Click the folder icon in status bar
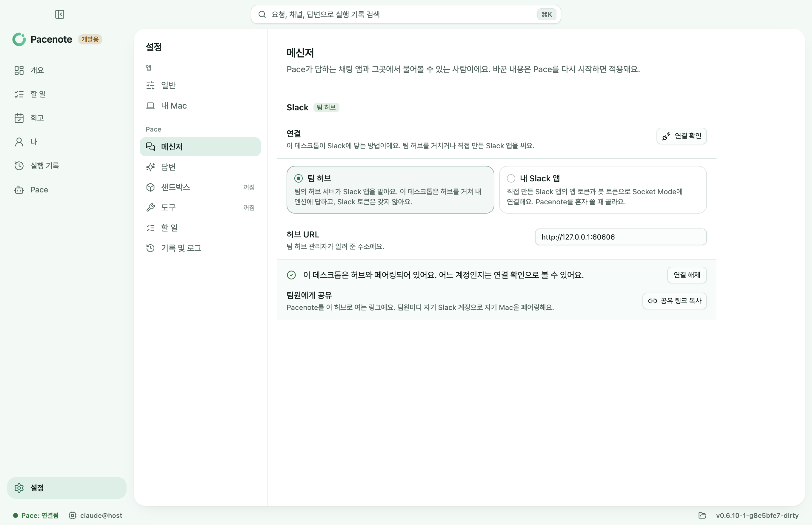The width and height of the screenshot is (812, 525). [702, 515]
